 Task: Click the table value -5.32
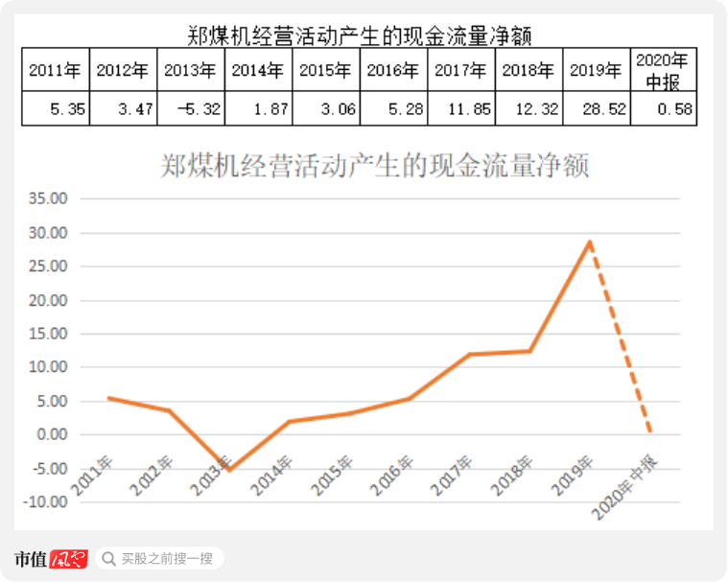(x=200, y=109)
